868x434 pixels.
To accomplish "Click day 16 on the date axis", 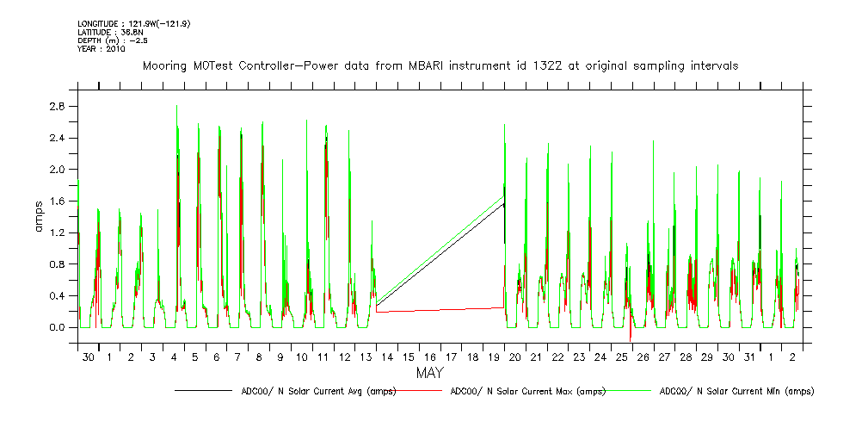I will pyautogui.click(x=429, y=356).
